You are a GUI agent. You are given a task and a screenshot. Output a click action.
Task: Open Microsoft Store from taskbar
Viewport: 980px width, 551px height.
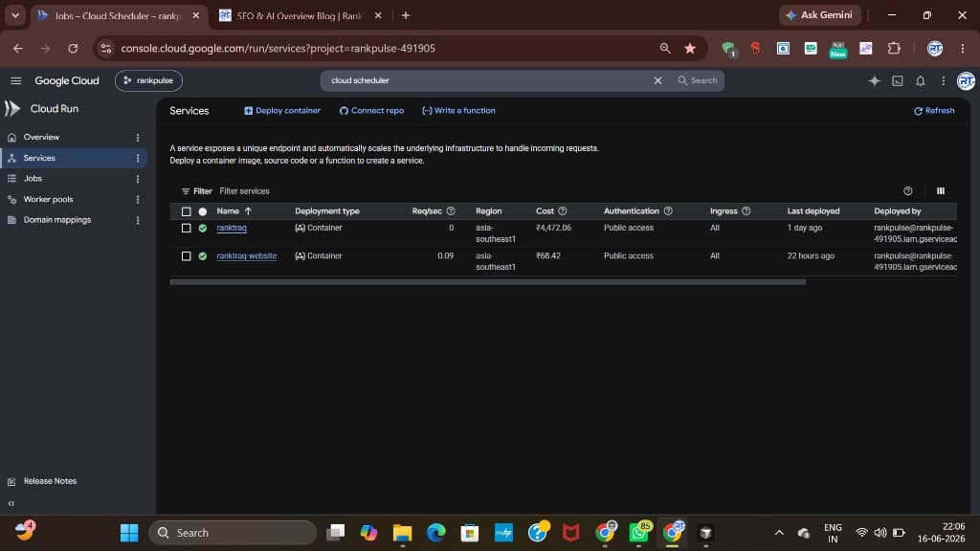(x=470, y=533)
